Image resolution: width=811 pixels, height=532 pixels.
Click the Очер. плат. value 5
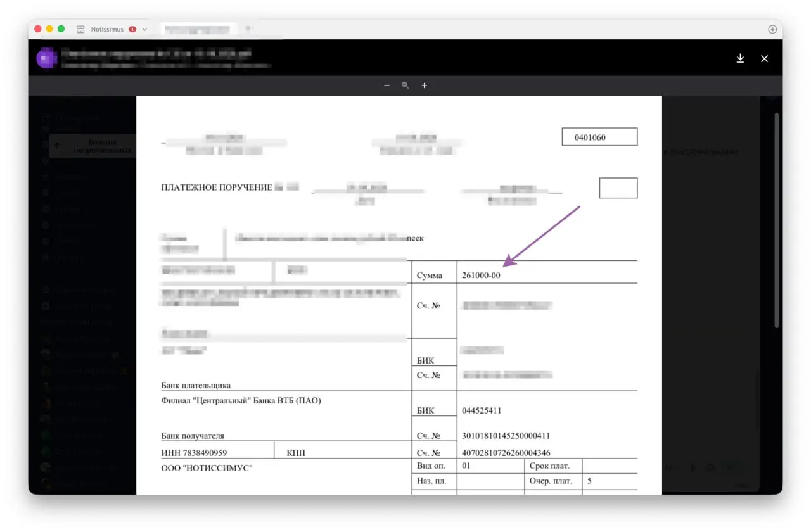point(590,481)
